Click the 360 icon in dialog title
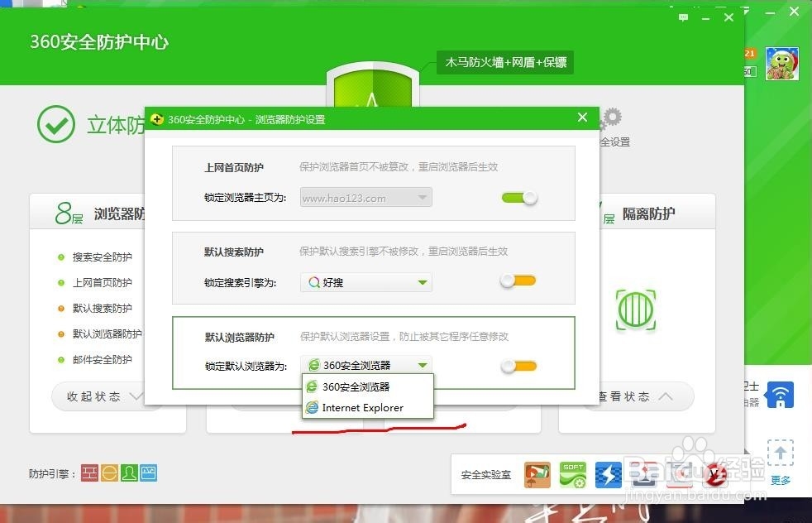This screenshot has height=523, width=812. point(157,119)
